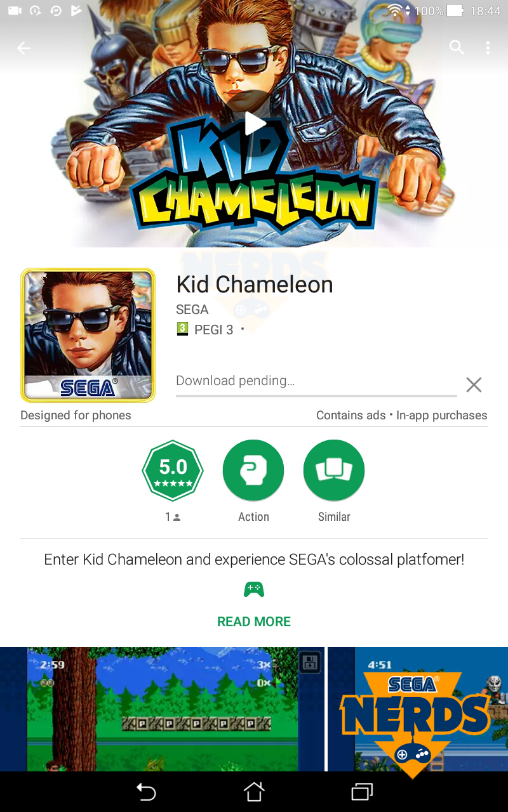Show Similar apps
508x812 pixels.
(x=334, y=471)
